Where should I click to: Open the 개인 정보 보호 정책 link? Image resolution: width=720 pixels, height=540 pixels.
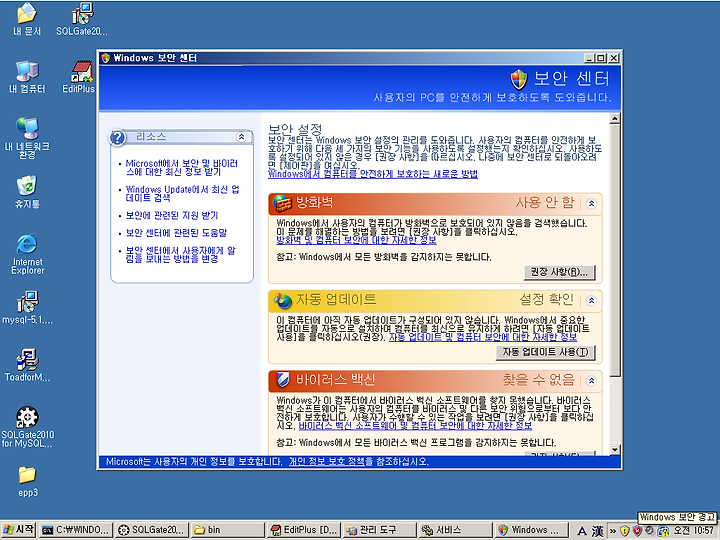(x=327, y=461)
